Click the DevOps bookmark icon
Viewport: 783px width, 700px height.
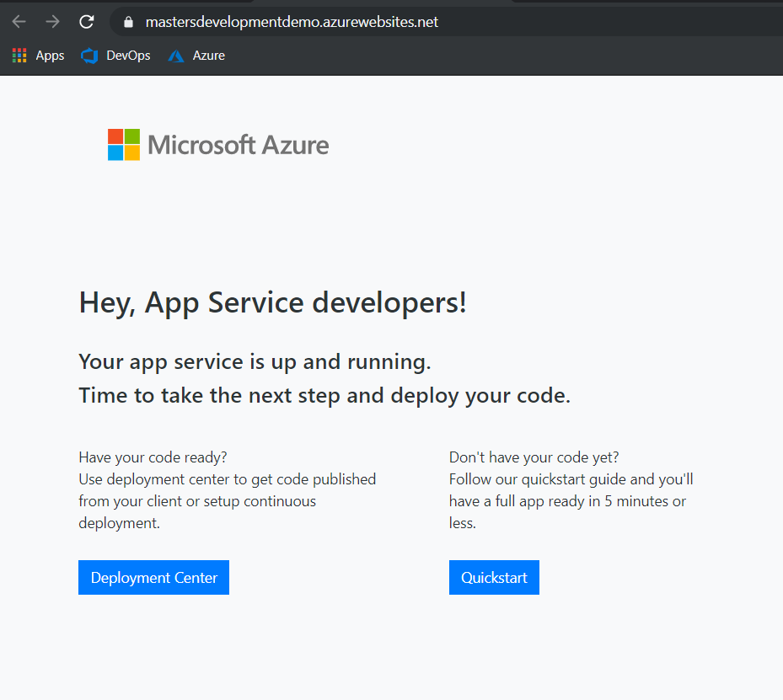[x=89, y=56]
